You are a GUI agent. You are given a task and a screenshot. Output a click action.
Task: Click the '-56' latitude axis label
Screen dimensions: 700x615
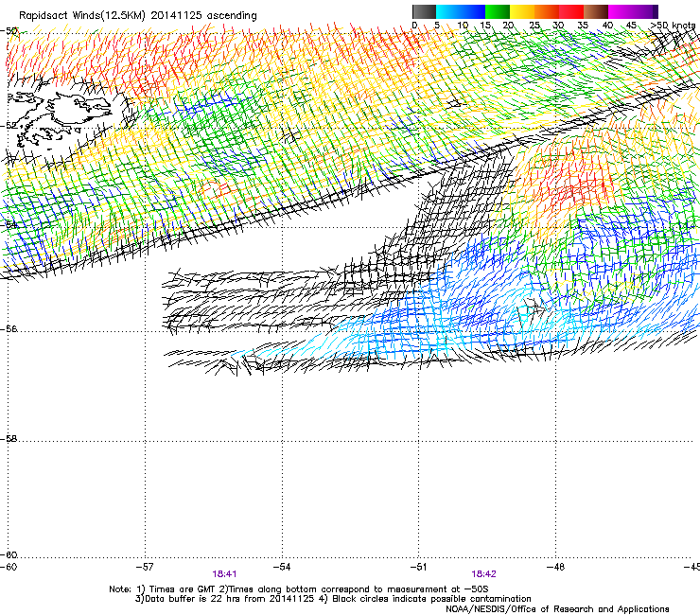coord(9,329)
